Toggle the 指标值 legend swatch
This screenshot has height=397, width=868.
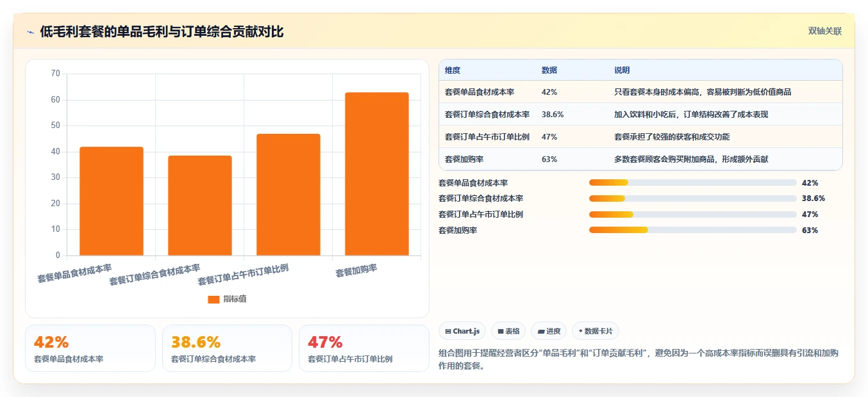click(213, 299)
